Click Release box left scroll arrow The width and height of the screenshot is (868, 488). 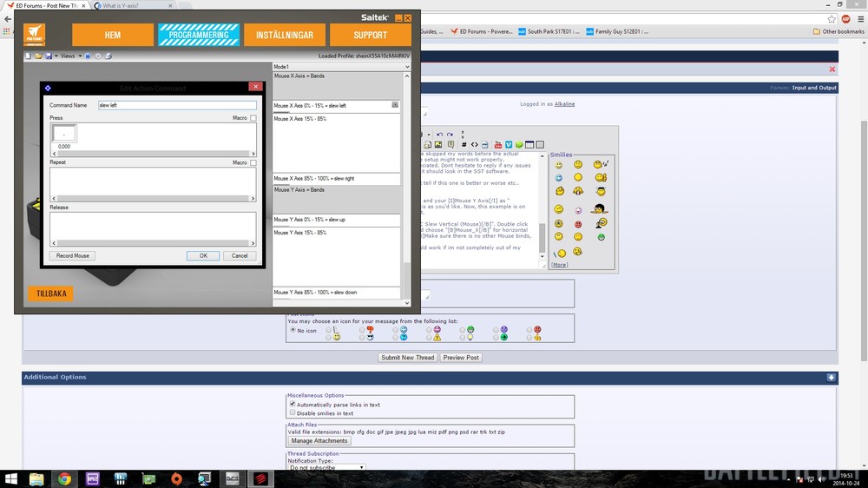54,243
